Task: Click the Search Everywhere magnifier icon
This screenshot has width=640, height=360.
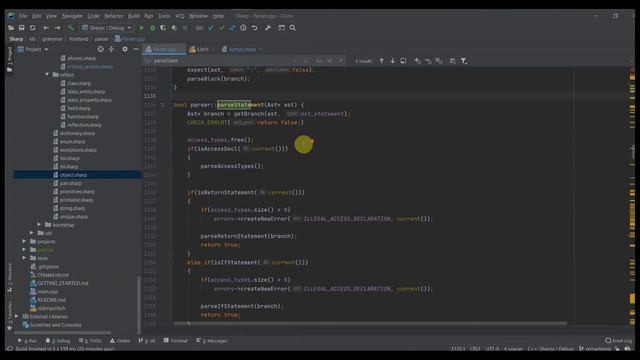Action: (x=293, y=28)
